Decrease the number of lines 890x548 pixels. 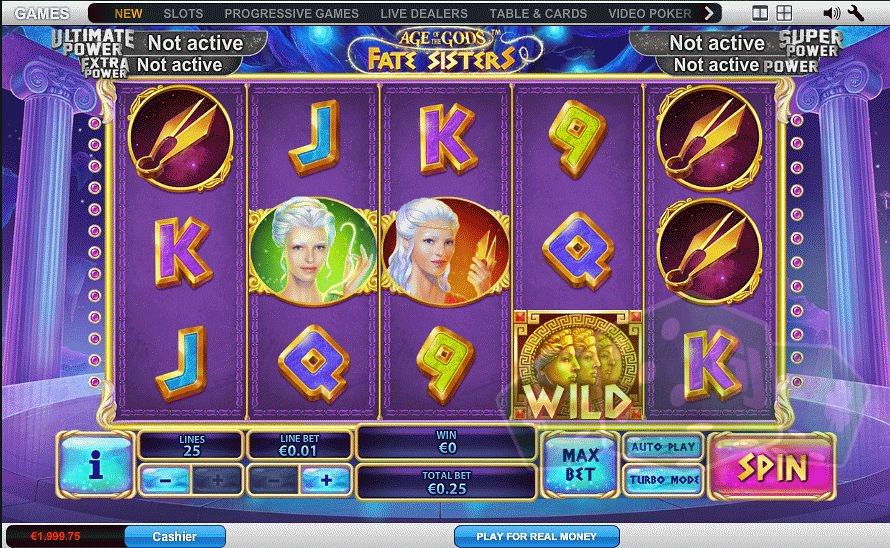coord(165,481)
